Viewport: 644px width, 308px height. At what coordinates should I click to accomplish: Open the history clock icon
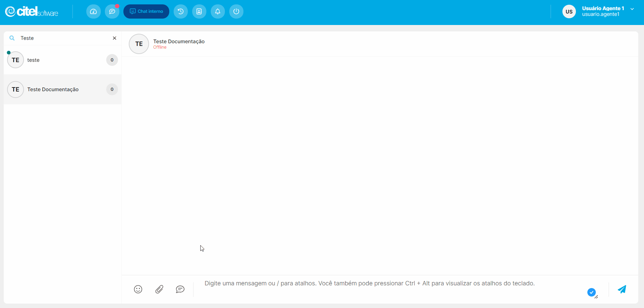(181, 11)
